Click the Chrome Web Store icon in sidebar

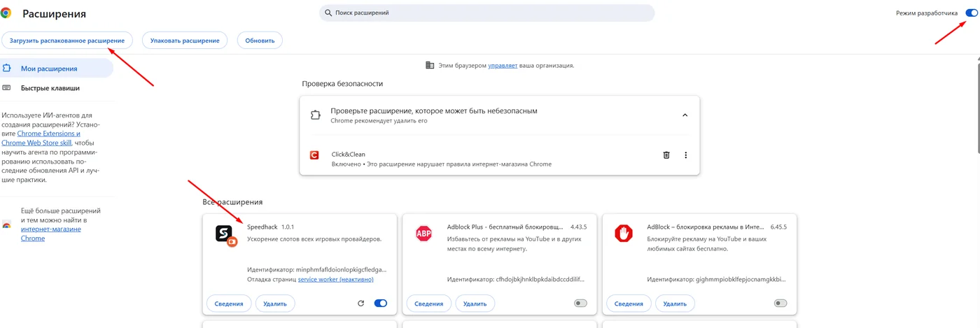coord(7,224)
